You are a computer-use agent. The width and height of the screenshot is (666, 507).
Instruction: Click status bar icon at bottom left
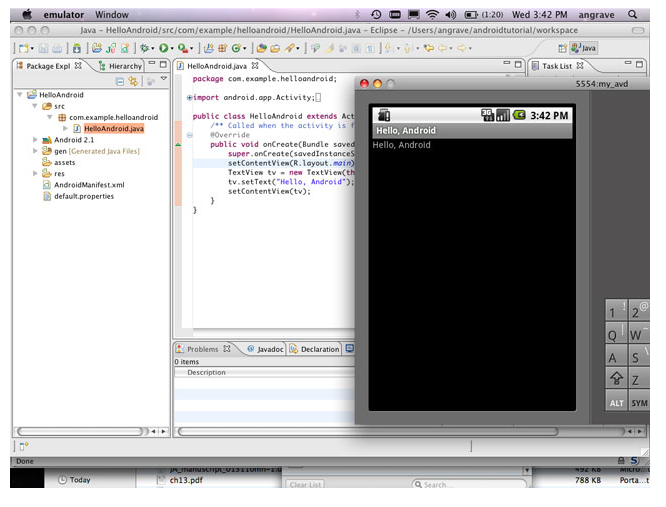(x=23, y=446)
